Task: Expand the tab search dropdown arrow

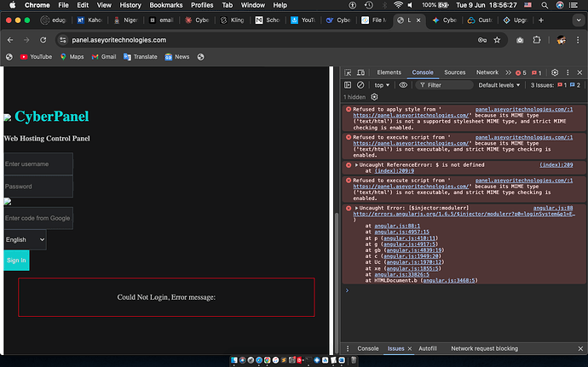Action: click(579, 20)
